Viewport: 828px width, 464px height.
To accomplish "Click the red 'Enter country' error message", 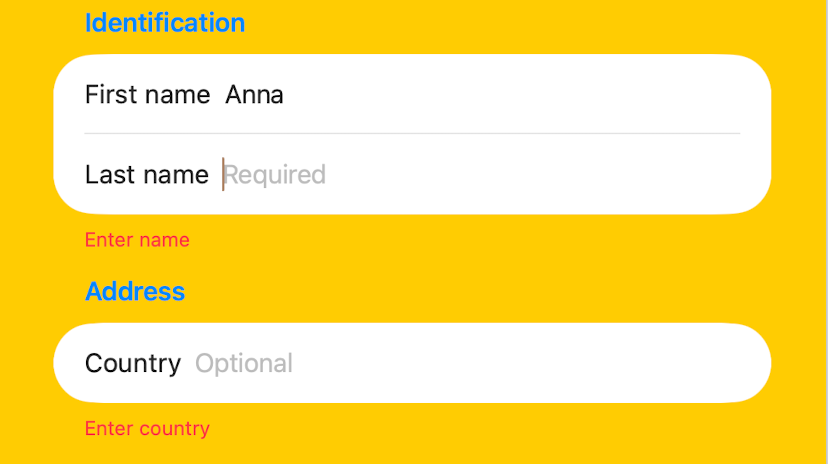I will coord(147,429).
